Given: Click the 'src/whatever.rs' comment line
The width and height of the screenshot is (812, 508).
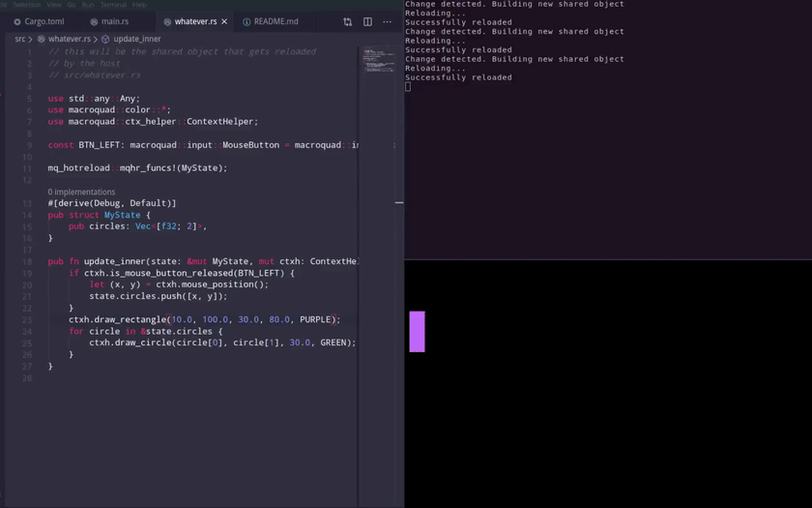Looking at the screenshot, I should 95,75.
